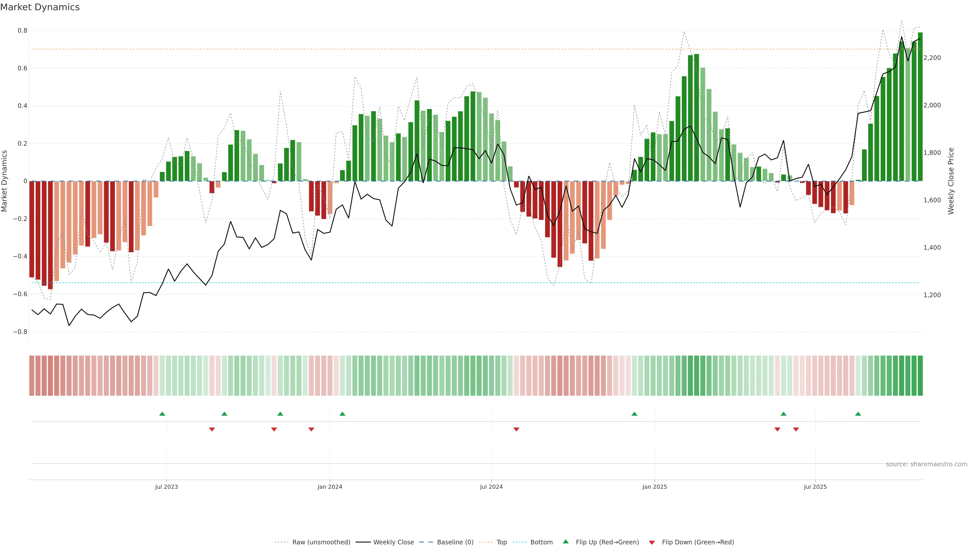
Task: Click the Jul 2025 x-axis label
Action: [x=815, y=487]
